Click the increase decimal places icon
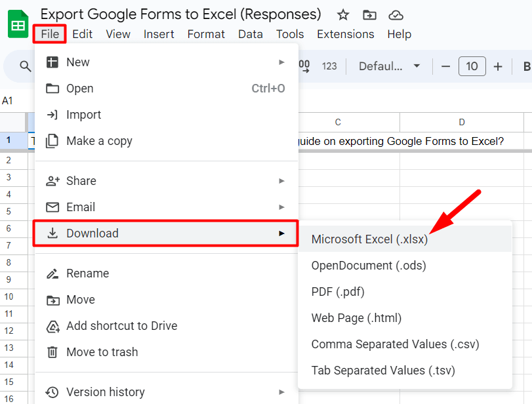The height and width of the screenshot is (404, 532). [x=304, y=66]
